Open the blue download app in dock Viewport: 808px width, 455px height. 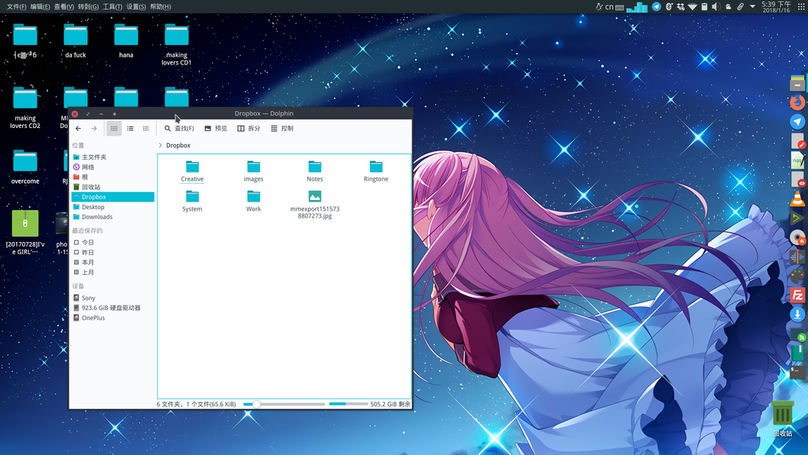point(797,314)
